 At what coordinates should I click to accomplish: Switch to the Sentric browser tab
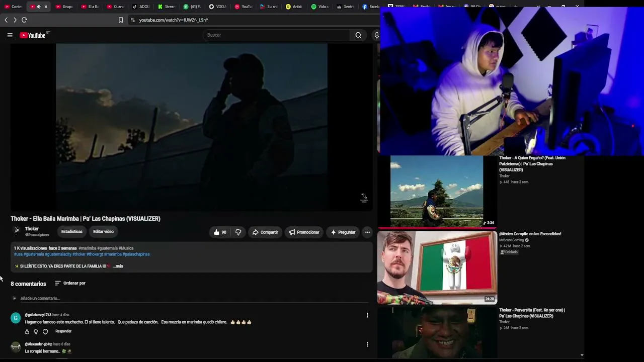click(345, 7)
